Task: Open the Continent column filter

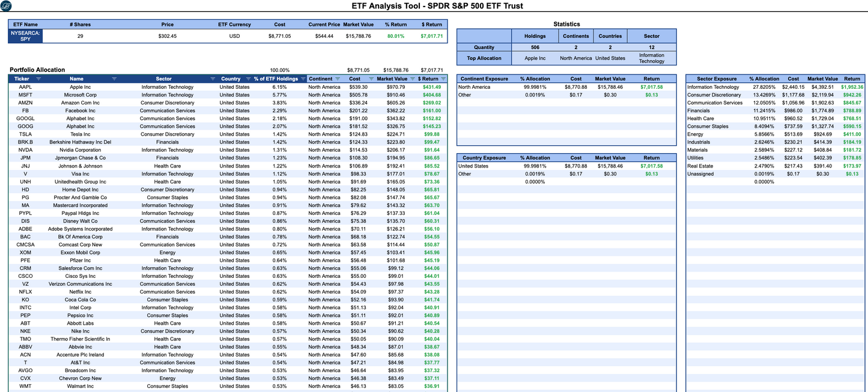Action: click(337, 79)
